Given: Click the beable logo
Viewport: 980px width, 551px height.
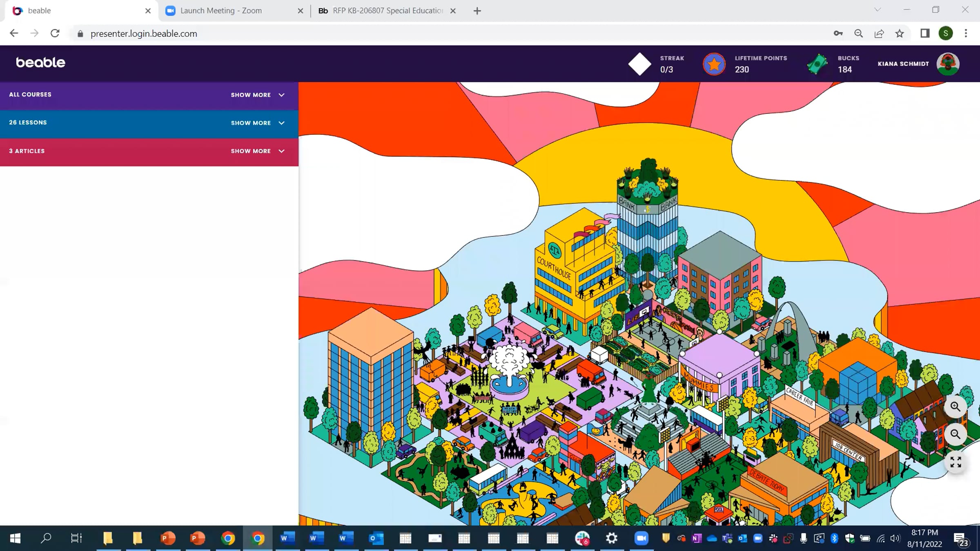Looking at the screenshot, I should tap(40, 62).
